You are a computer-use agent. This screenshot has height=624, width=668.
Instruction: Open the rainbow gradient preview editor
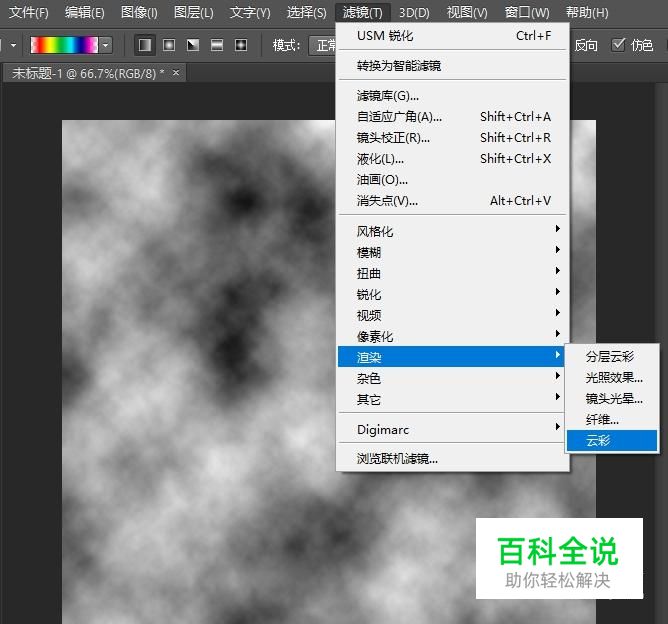64,45
